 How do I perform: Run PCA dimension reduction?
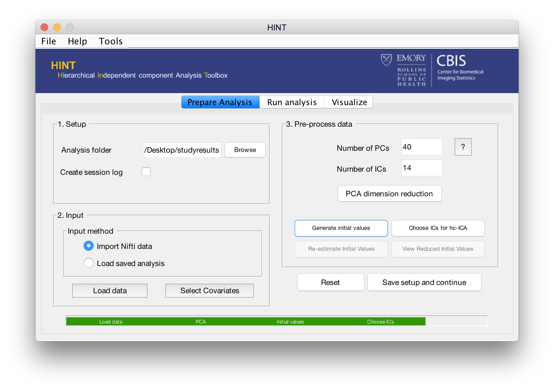coord(389,194)
